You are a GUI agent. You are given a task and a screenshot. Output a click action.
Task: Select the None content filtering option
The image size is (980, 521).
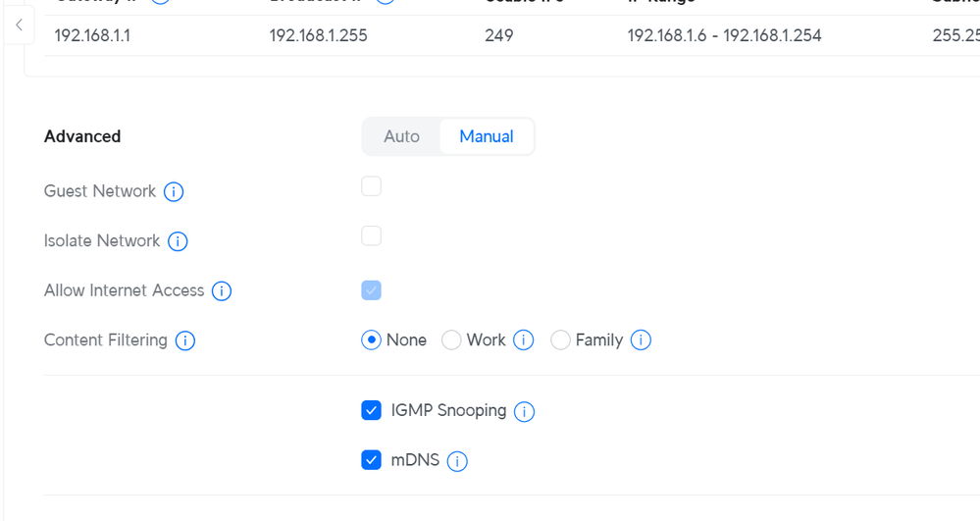(x=371, y=340)
